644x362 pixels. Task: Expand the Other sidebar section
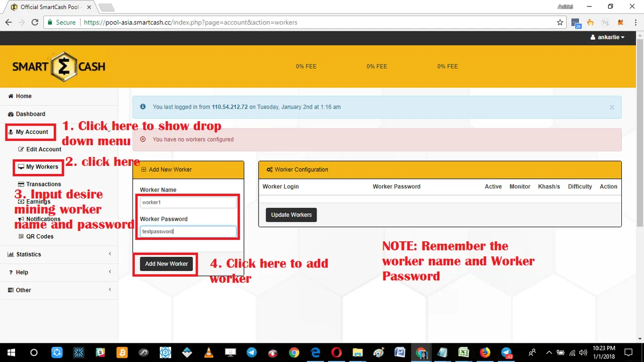(59, 290)
